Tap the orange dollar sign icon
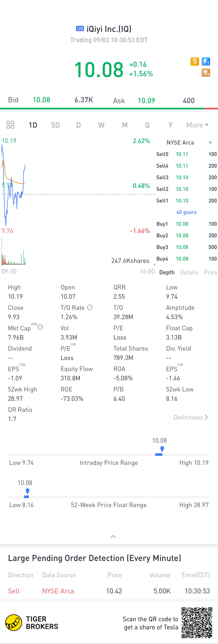The width and height of the screenshot is (218, 644). [x=195, y=61]
